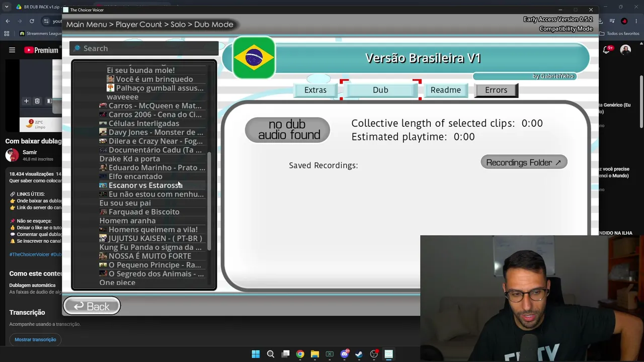
Task: Click Mostrar transcrição button
Action: pos(35,339)
